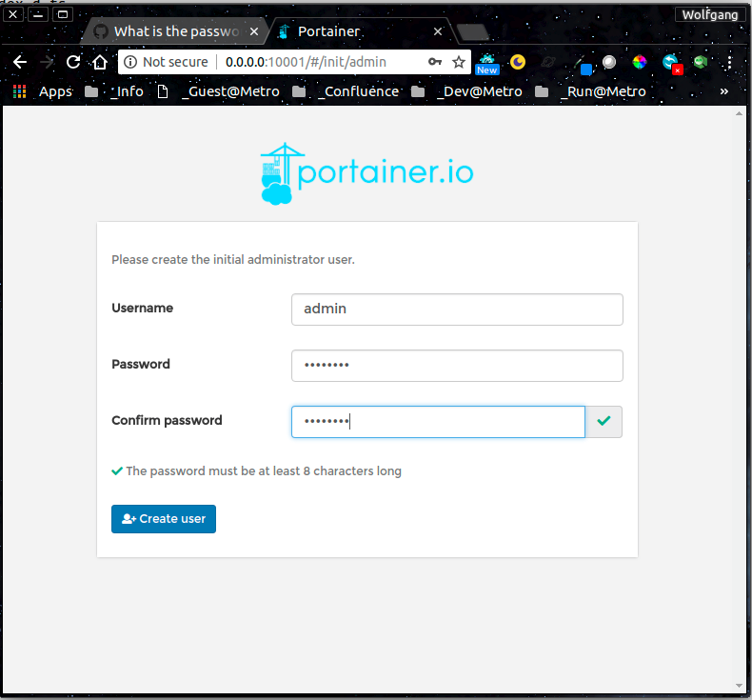Open the dimmed planet extension icon

tap(548, 62)
